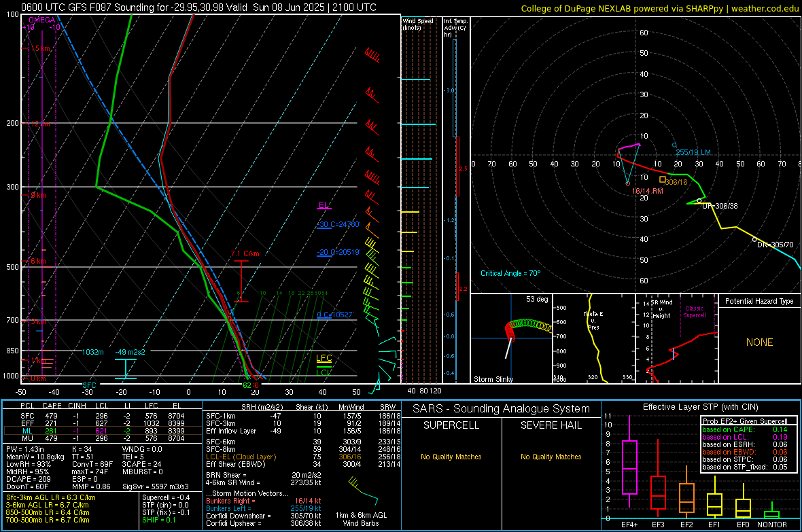Viewport: 802px width, 532px height.
Task: Select the EFF parcel row
Action: click(103, 423)
